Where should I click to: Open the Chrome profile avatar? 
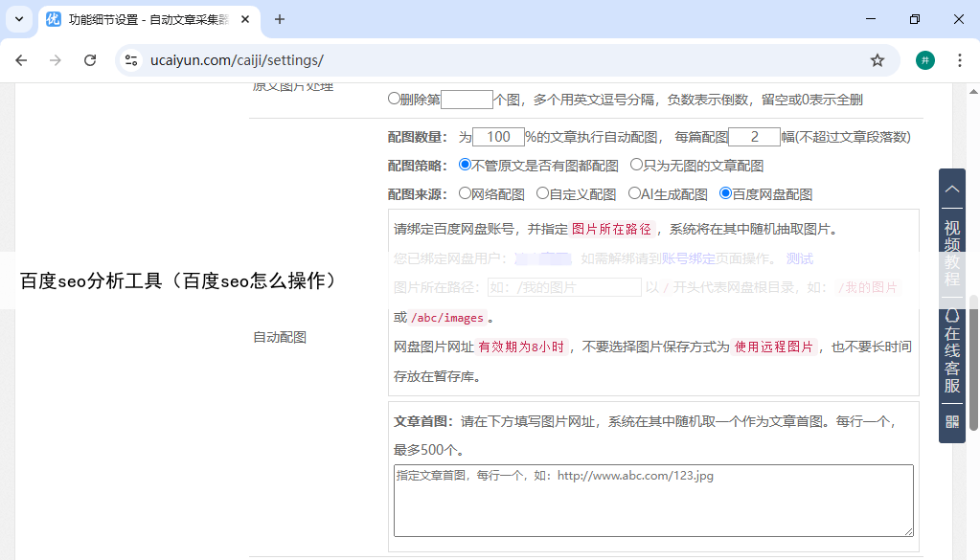pyautogui.click(x=924, y=60)
